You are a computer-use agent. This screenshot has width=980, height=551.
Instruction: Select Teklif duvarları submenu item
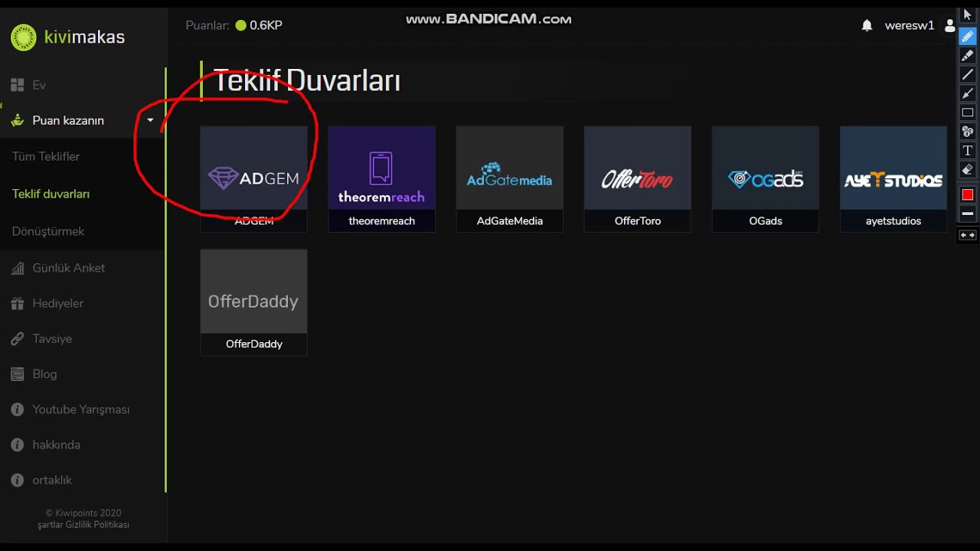coord(51,194)
